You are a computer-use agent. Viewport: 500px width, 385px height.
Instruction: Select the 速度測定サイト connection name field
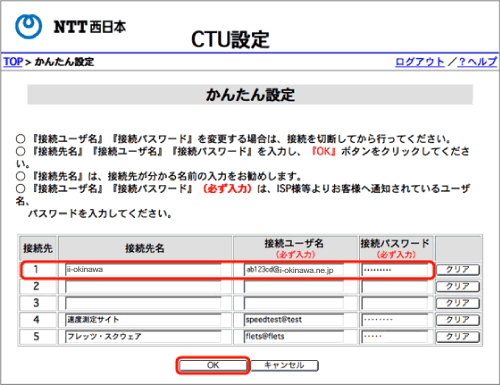point(143,320)
